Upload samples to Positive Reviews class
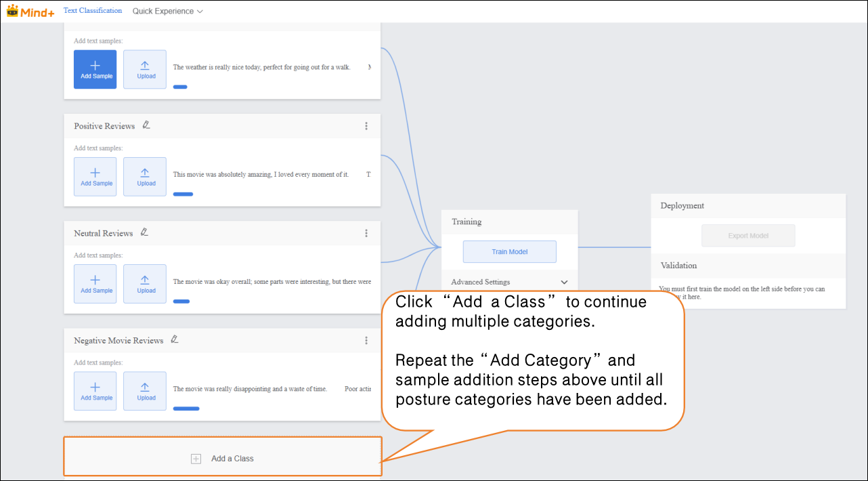Viewport: 868px width, 481px height. 145,177
